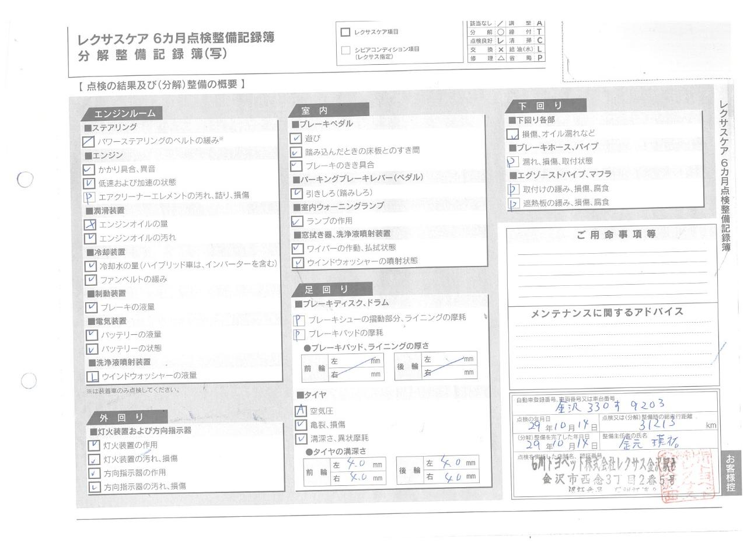Screen dimensions: 747x560
Task: Toggle the 灯火装置の作用 checkbox
Action: 93,445
